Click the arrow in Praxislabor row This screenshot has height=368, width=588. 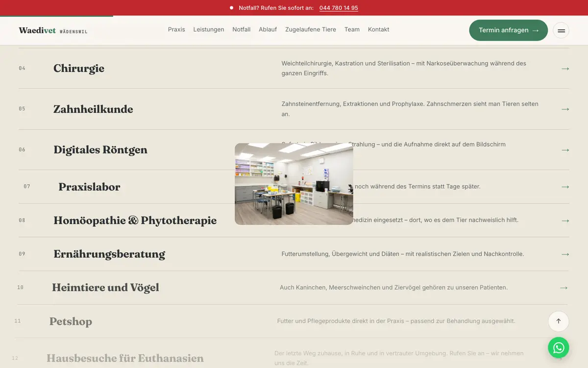pyautogui.click(x=565, y=187)
